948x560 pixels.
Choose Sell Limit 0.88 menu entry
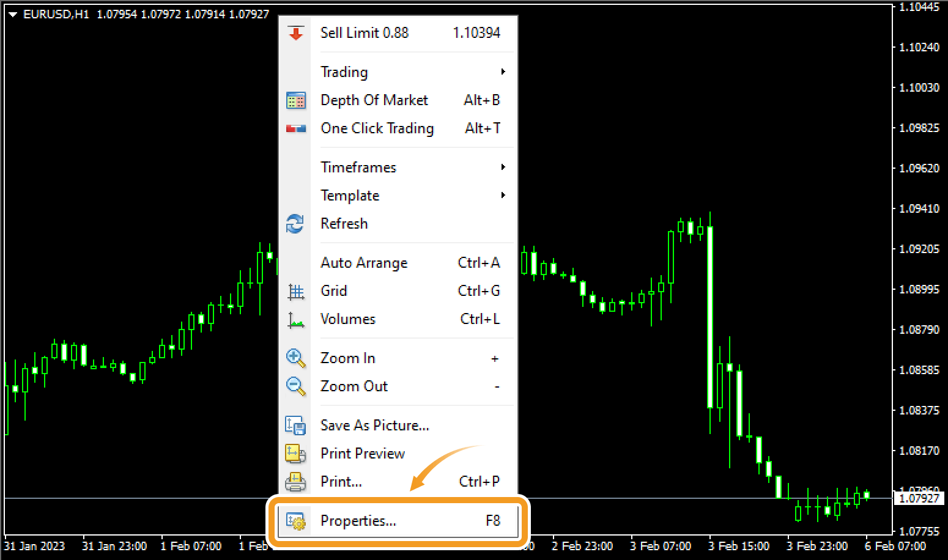(x=365, y=33)
